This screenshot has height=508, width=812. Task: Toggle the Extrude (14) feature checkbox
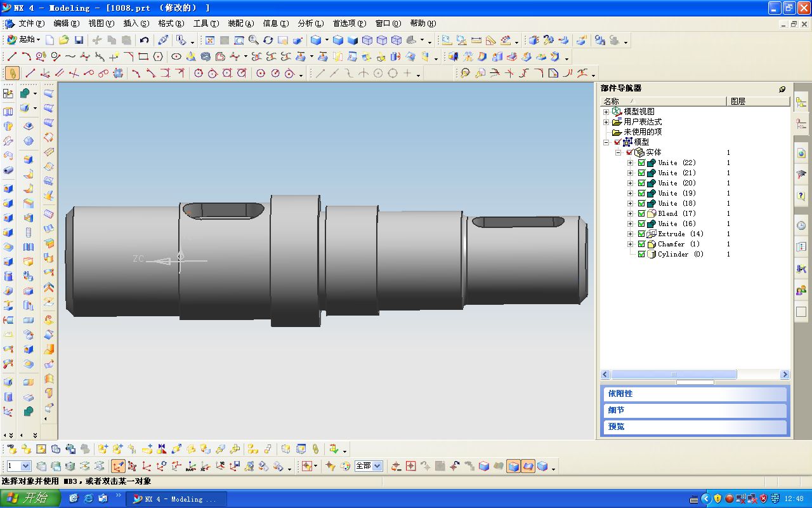[x=641, y=234]
